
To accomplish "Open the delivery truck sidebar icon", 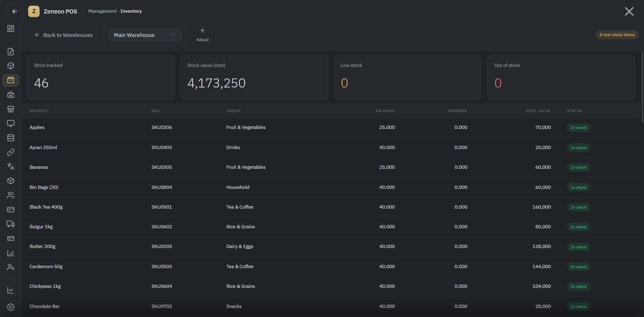I will click(x=11, y=224).
